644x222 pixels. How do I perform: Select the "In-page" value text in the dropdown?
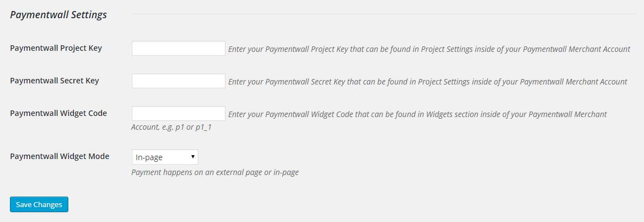pos(149,157)
